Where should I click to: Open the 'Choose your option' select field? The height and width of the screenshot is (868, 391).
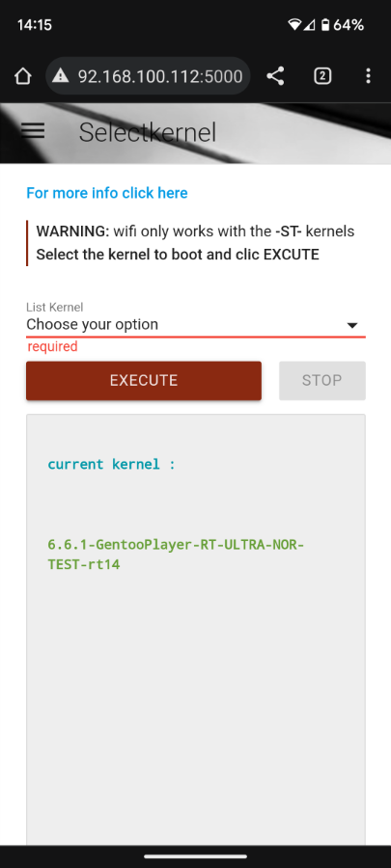pyautogui.click(x=195, y=324)
